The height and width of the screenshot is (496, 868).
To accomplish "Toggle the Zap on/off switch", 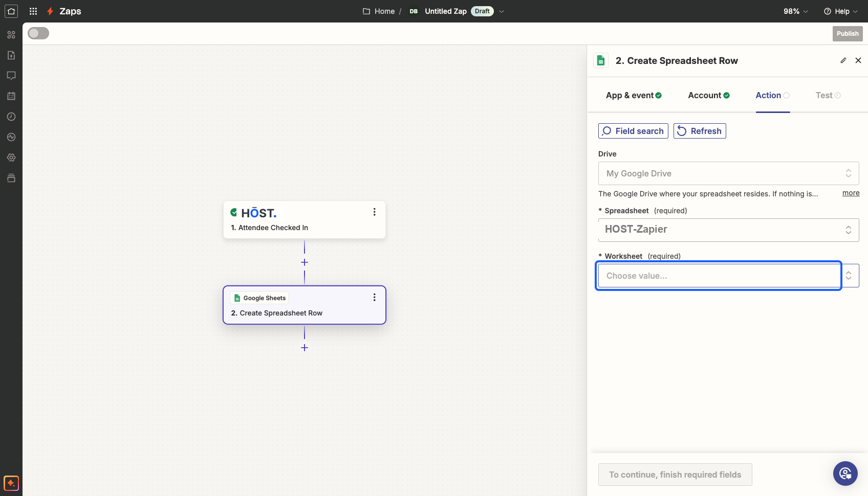I will pos(38,33).
